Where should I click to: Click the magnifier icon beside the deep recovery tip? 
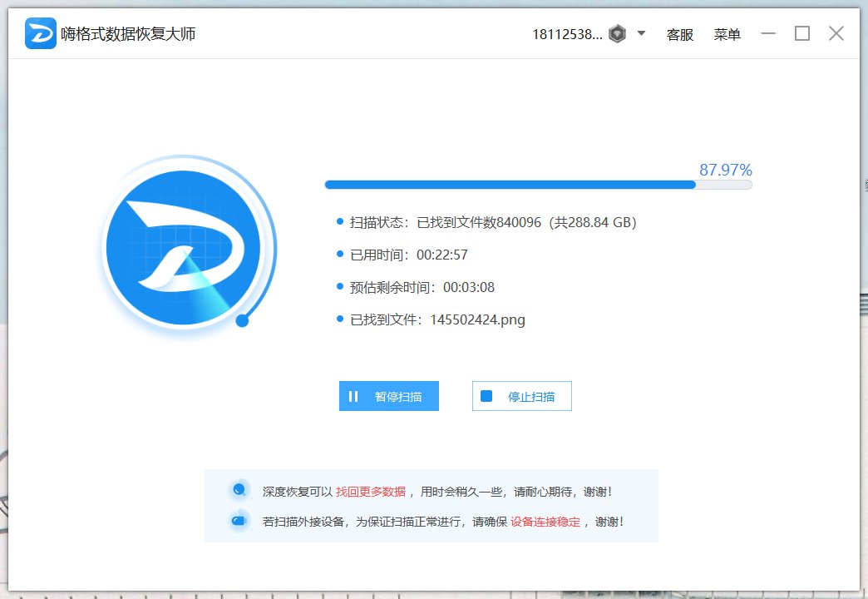(239, 491)
